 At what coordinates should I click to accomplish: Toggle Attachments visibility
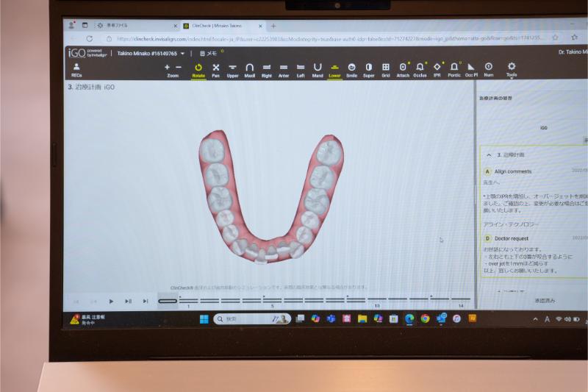(403, 69)
